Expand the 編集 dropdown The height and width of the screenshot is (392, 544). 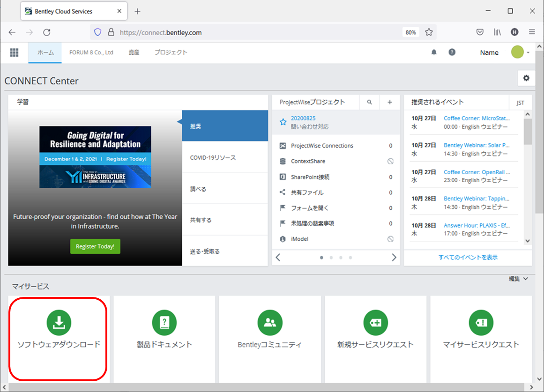pyautogui.click(x=518, y=279)
